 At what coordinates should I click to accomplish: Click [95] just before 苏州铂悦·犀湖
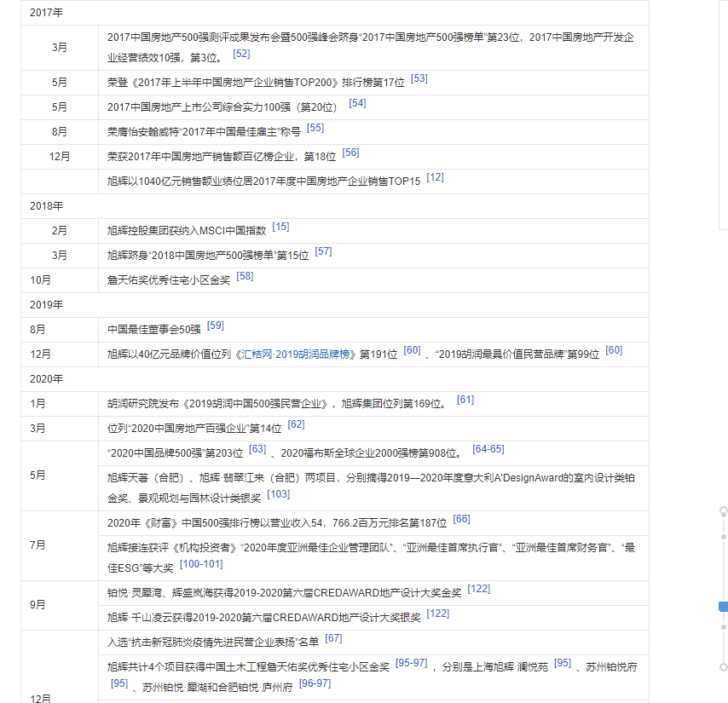pyautogui.click(x=119, y=683)
